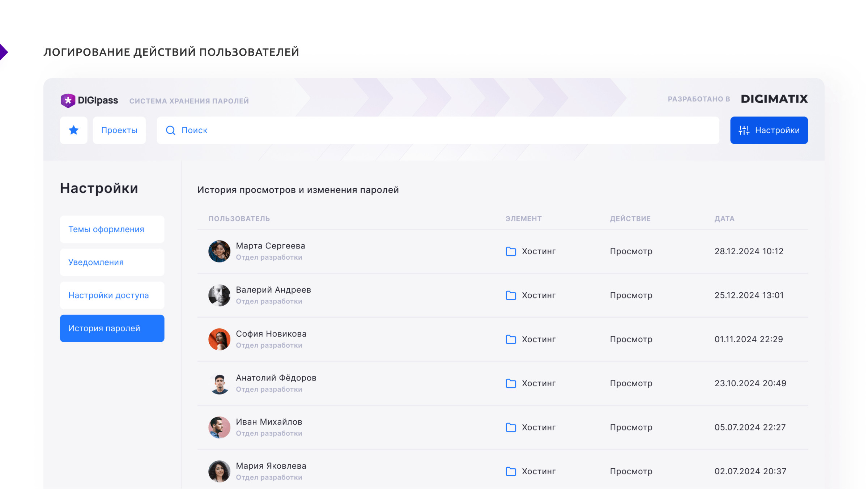Click the sliders icon in Настройки button
Viewport: 868px width, 489px height.
tap(744, 130)
